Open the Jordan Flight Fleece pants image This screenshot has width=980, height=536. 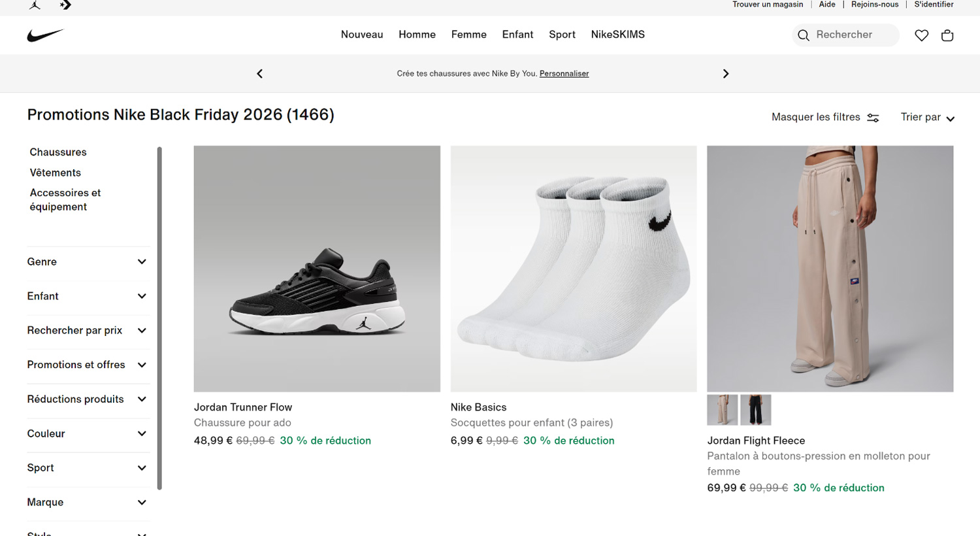pos(830,269)
